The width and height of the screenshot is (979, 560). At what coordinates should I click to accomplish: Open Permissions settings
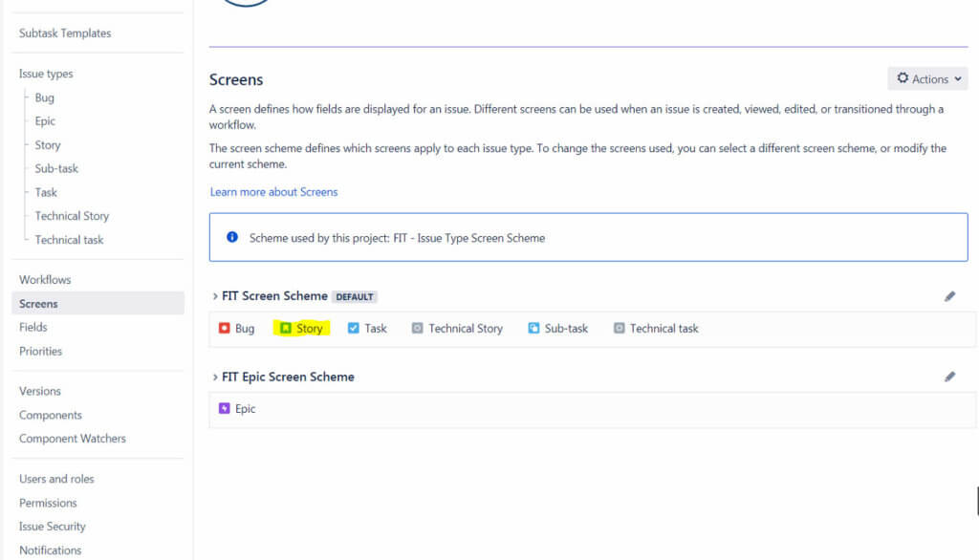click(48, 503)
